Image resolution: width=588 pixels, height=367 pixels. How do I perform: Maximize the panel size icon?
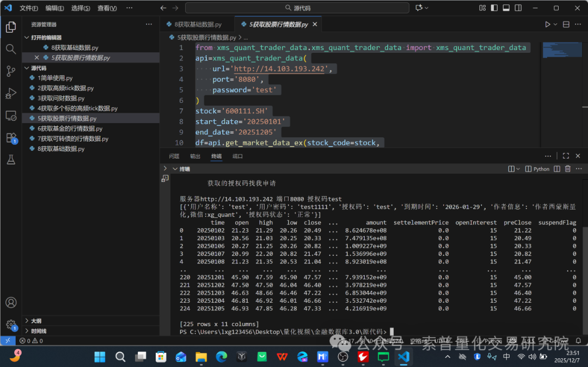pyautogui.click(x=566, y=156)
